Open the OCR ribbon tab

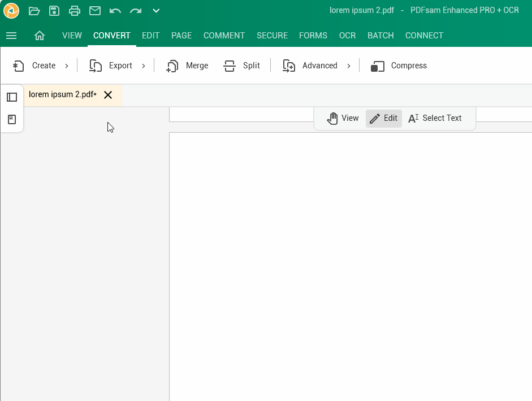[347, 36]
